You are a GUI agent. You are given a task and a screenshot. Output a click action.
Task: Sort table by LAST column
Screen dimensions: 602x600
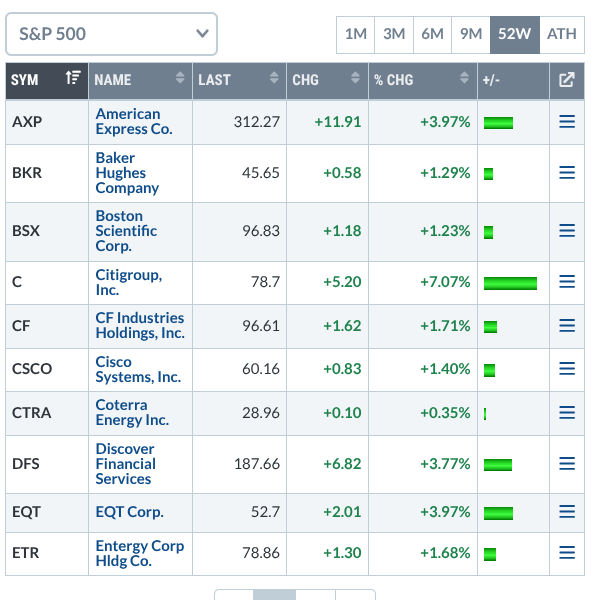pyautogui.click(x=239, y=81)
